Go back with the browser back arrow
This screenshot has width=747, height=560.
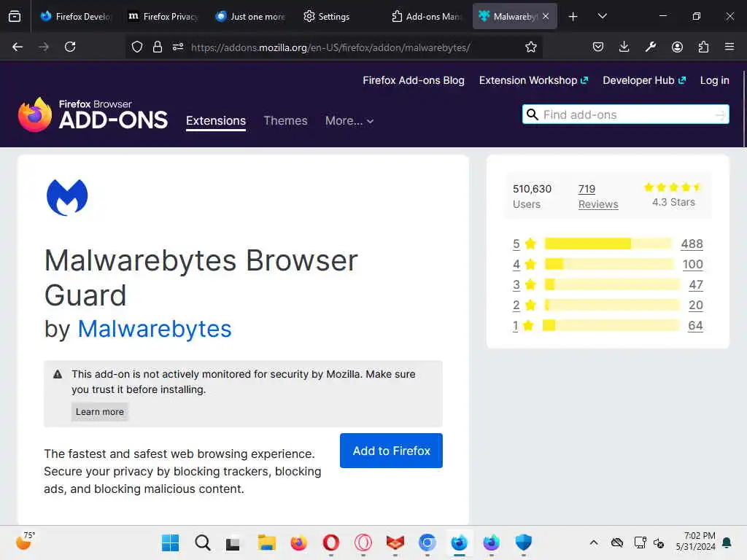[18, 47]
